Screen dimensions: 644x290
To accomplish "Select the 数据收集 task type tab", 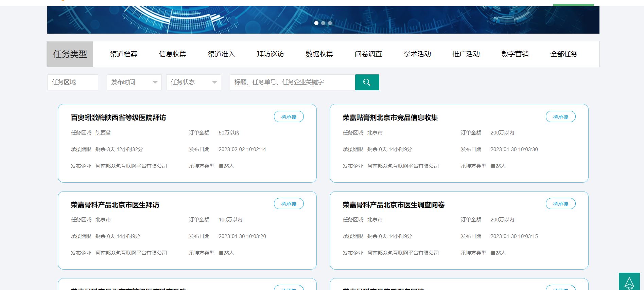I will pyautogui.click(x=319, y=54).
